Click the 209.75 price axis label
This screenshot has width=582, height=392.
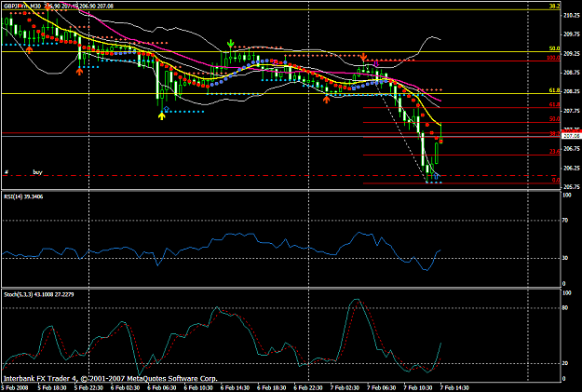(x=572, y=34)
